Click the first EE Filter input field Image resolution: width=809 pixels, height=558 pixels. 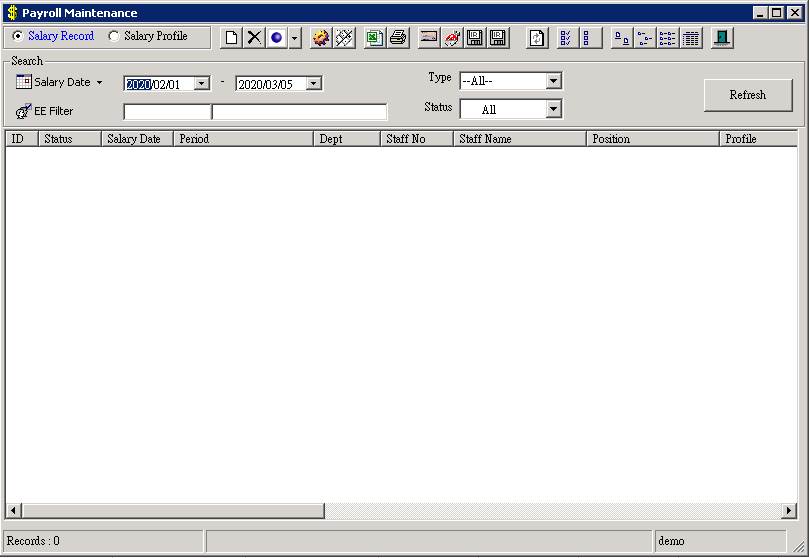[167, 112]
